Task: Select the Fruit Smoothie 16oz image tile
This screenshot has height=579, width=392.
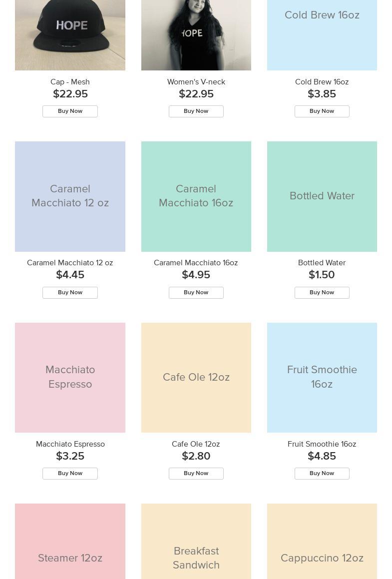Action: 322,377
